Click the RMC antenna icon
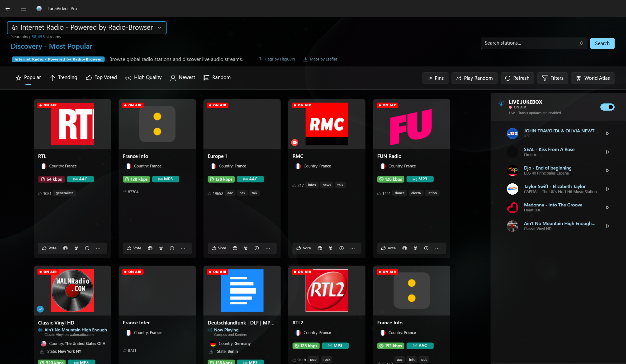626x364 pixels. coord(331,248)
